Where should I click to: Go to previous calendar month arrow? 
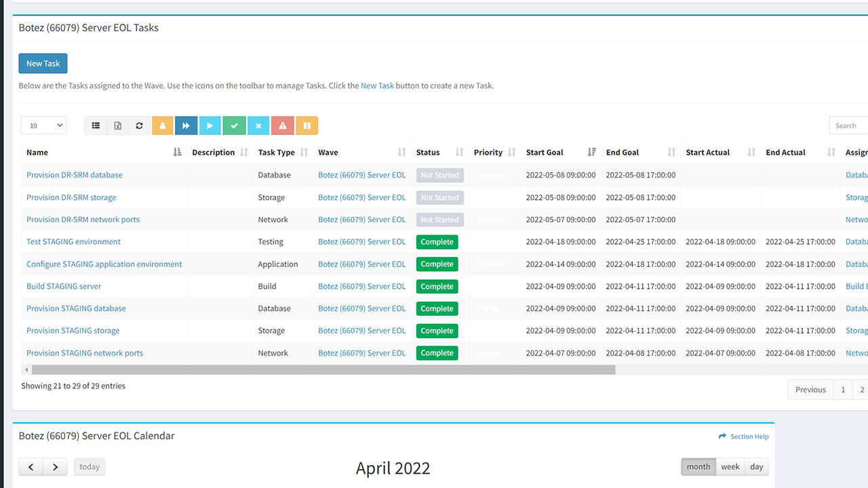[x=31, y=467]
